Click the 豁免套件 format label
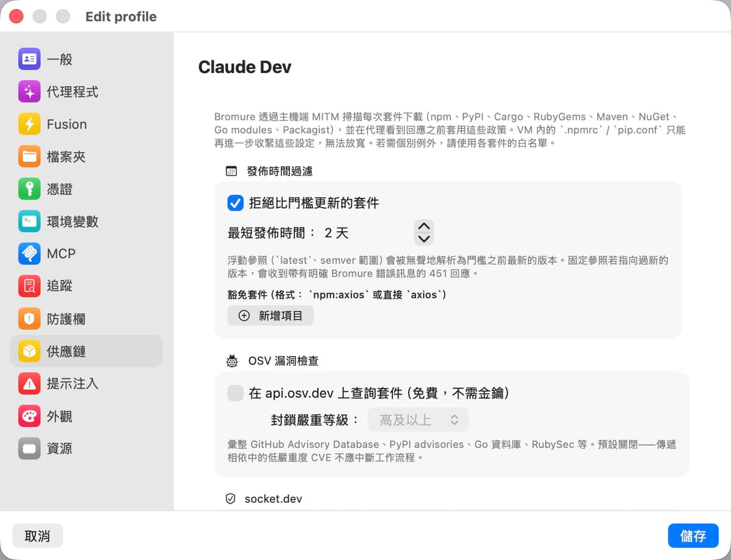The width and height of the screenshot is (731, 560). 337,295
